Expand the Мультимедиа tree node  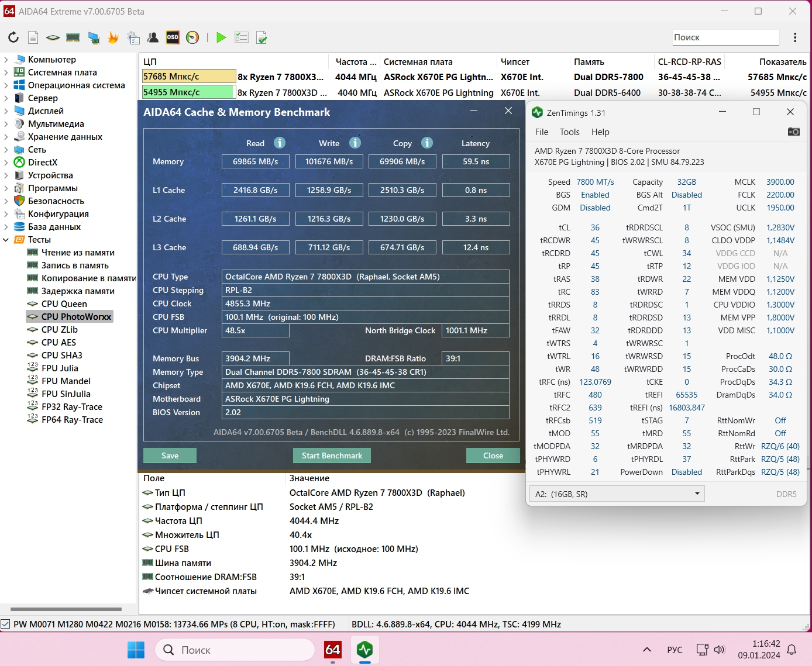click(6, 124)
